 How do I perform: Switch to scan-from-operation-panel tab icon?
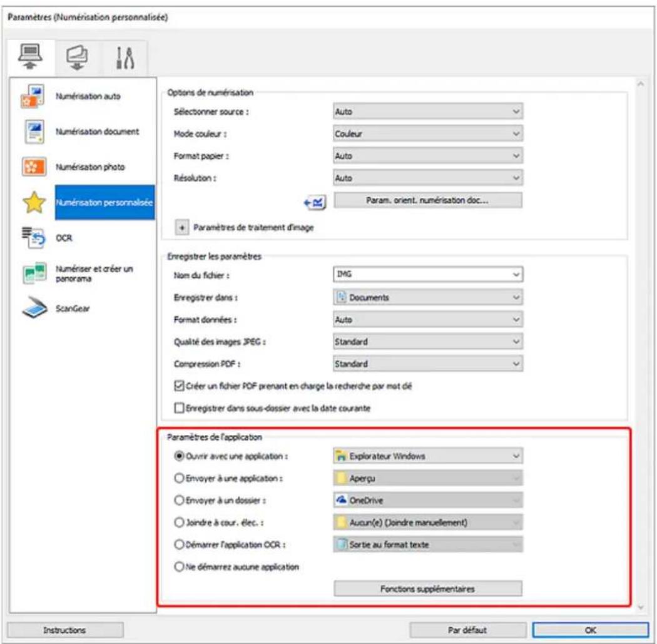[77, 58]
